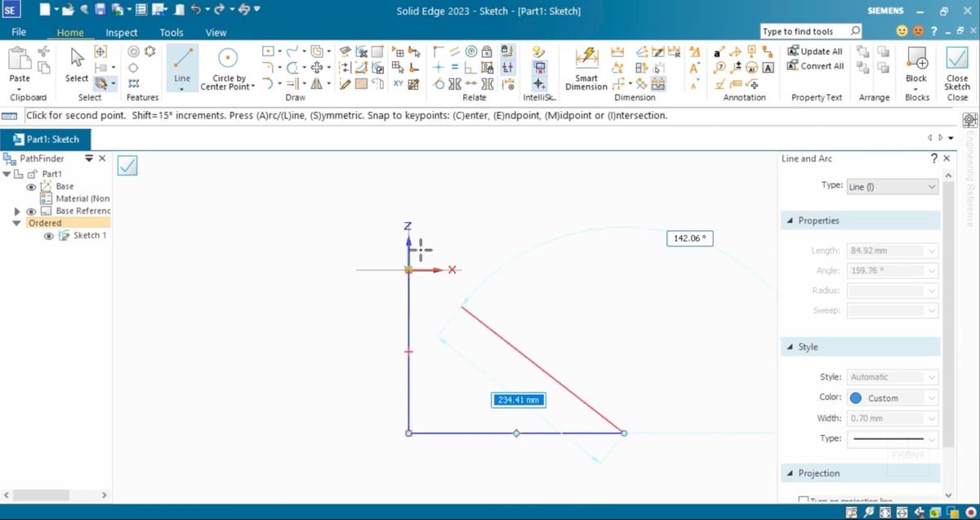Switch to the Home ribbon tab

coord(70,33)
